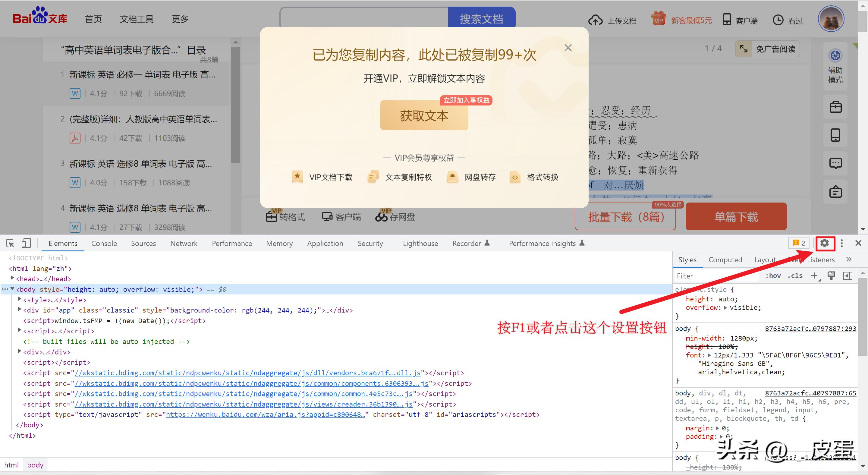868x475 pixels.
Task: Toggle the device emulation toolbar
Action: coord(26,243)
